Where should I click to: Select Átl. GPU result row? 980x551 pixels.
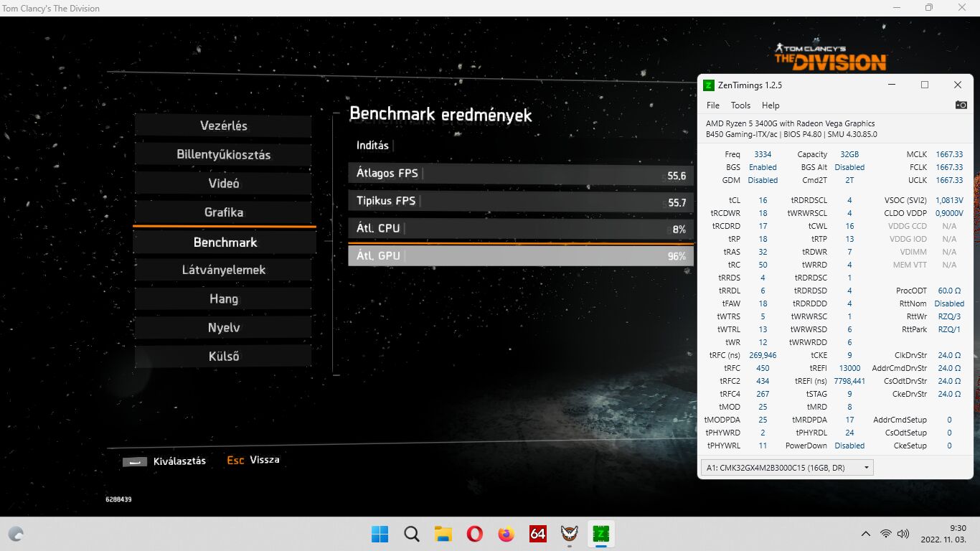[521, 255]
